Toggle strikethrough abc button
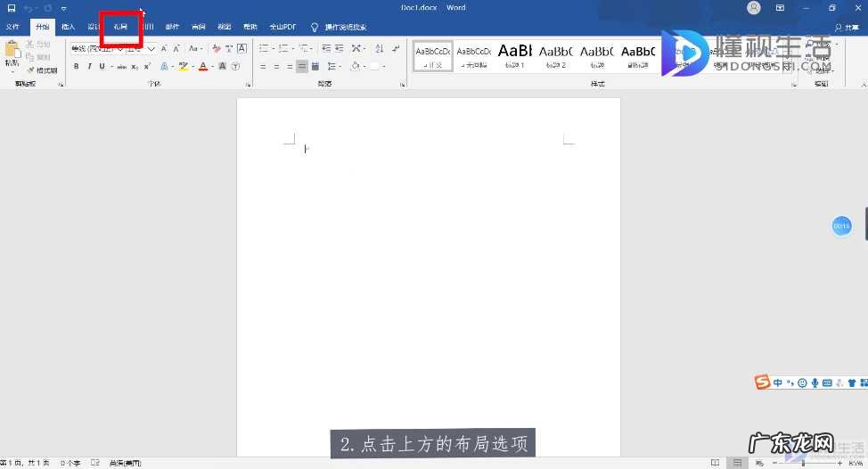 [x=122, y=67]
